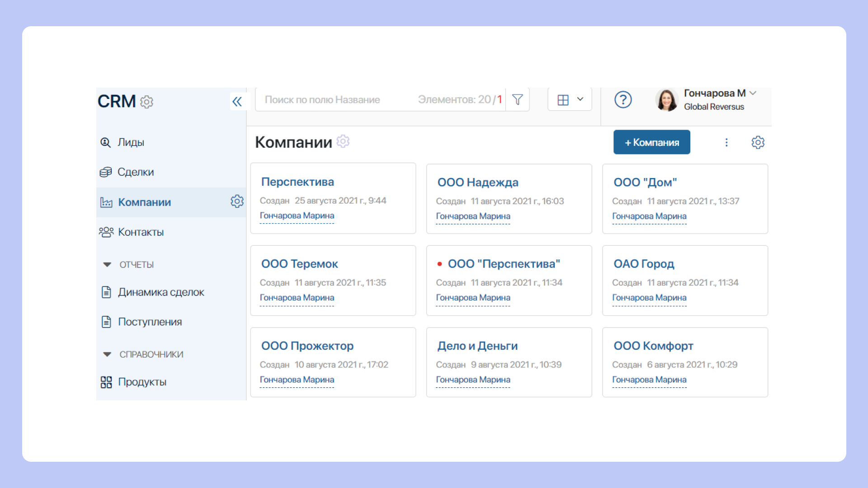Open the filter funnel icon
Image resolution: width=868 pixels, height=488 pixels.
coord(518,99)
